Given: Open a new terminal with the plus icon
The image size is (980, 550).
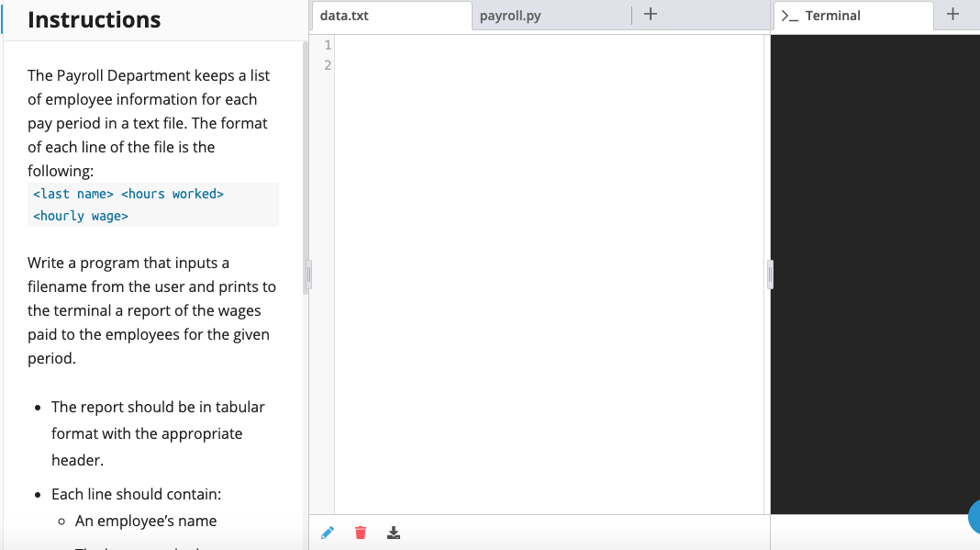Looking at the screenshot, I should click(x=952, y=14).
